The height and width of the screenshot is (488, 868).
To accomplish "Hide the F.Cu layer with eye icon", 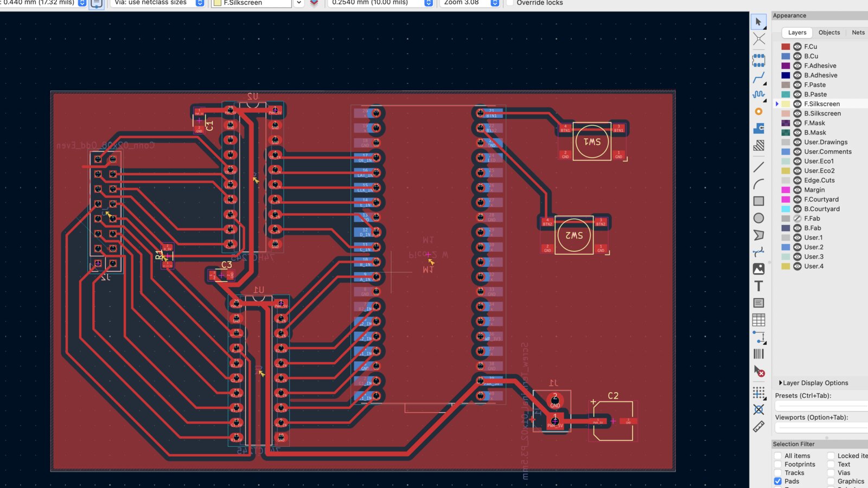I will coord(797,47).
